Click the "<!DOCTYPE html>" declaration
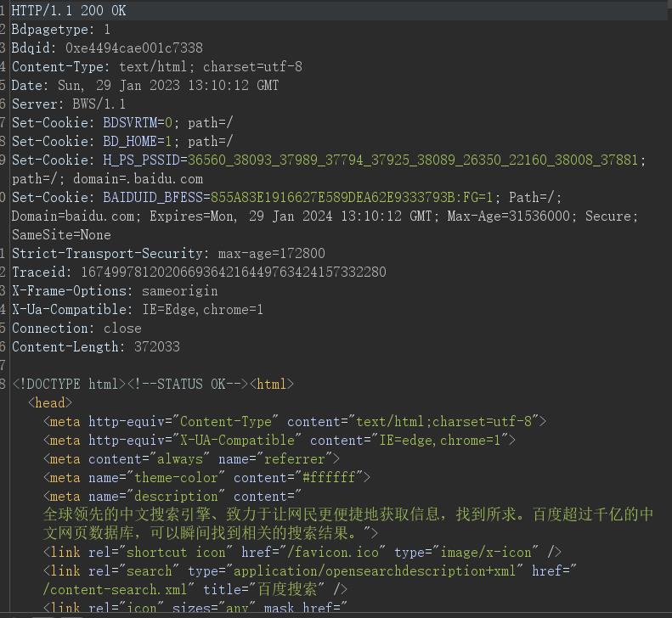This screenshot has width=672, height=618. pos(69,384)
